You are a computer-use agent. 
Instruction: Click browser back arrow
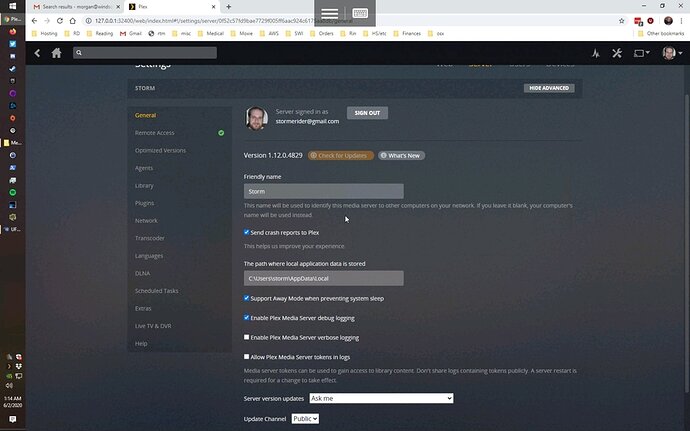point(34,21)
